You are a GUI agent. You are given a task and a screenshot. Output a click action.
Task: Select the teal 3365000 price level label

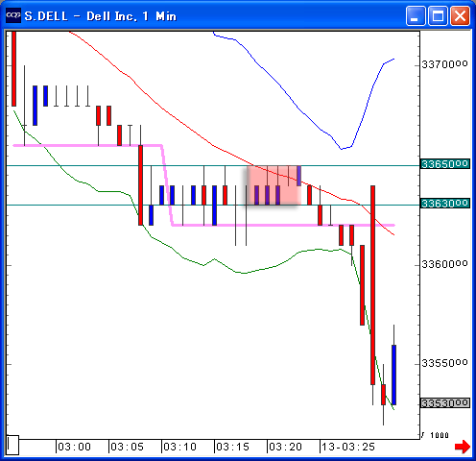coord(445,164)
